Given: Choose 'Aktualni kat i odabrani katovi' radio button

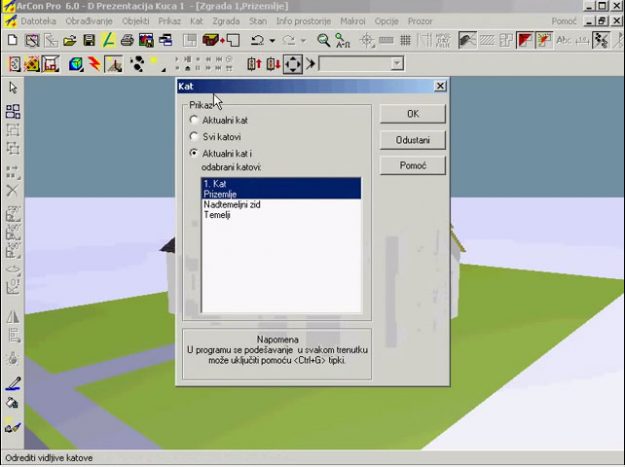Looking at the screenshot, I should point(194,153).
